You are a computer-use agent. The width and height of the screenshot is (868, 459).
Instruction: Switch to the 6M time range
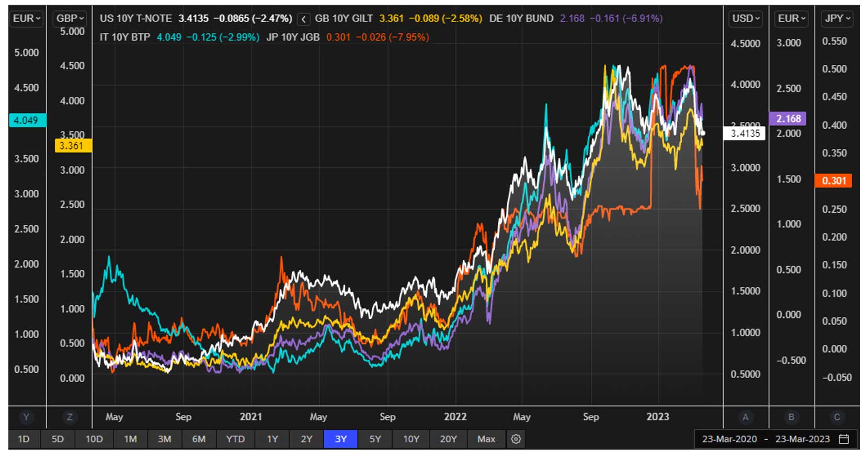[x=199, y=439]
